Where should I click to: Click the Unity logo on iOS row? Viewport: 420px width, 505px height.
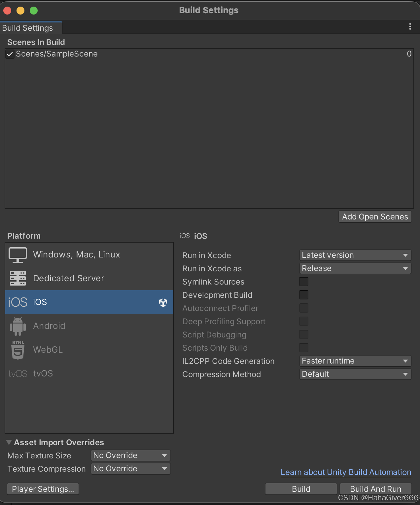tap(163, 302)
